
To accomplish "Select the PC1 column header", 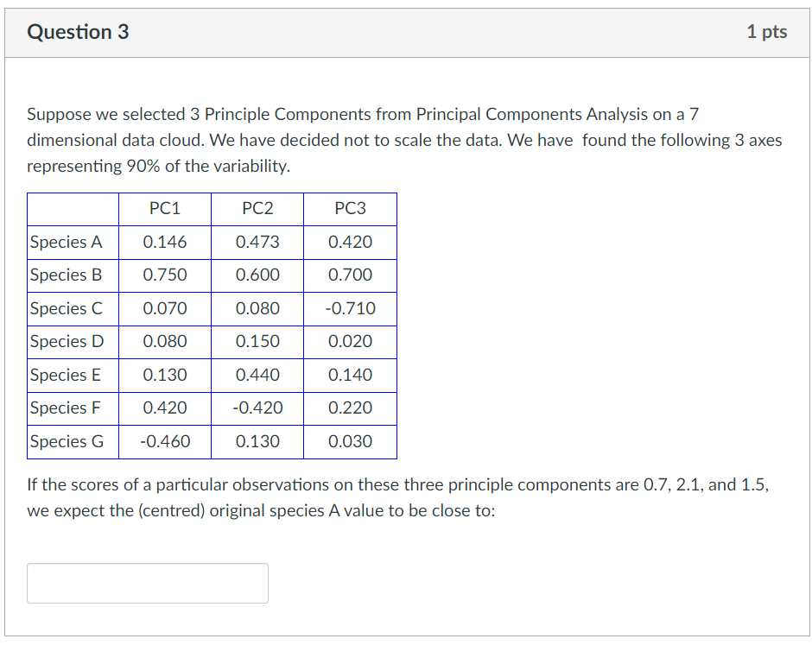I will [164, 208].
